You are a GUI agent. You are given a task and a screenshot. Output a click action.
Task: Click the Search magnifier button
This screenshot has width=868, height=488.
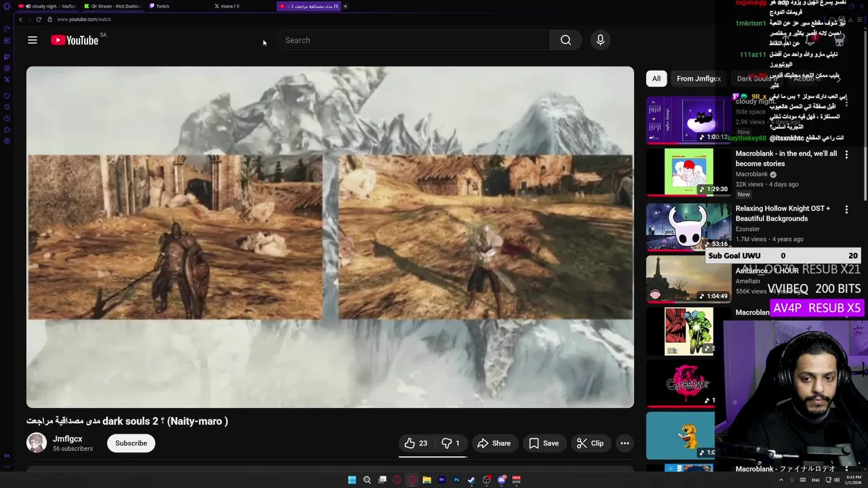[566, 40]
